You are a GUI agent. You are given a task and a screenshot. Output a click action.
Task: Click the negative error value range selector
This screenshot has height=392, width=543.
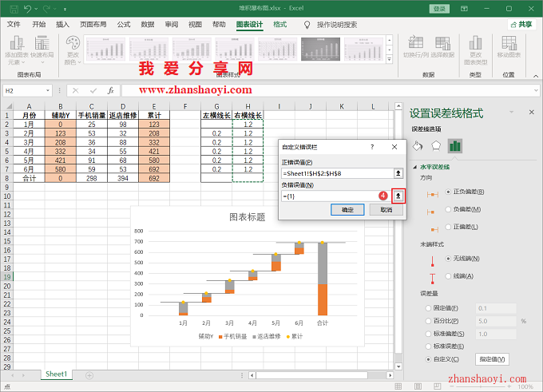[x=398, y=196]
